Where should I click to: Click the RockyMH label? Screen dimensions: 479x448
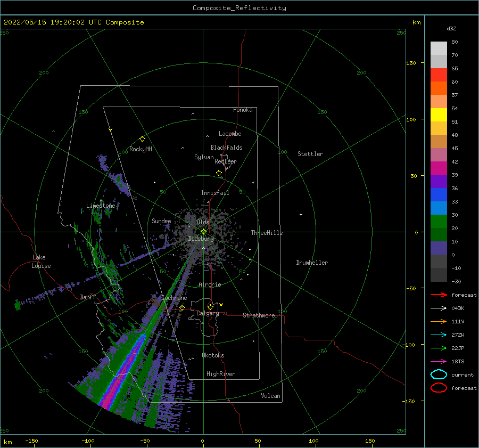pyautogui.click(x=141, y=149)
